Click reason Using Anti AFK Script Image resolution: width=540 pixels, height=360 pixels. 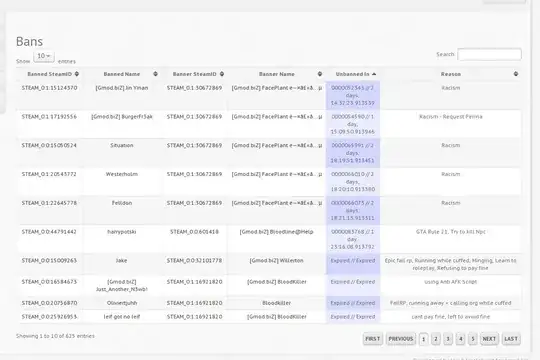coord(451,282)
